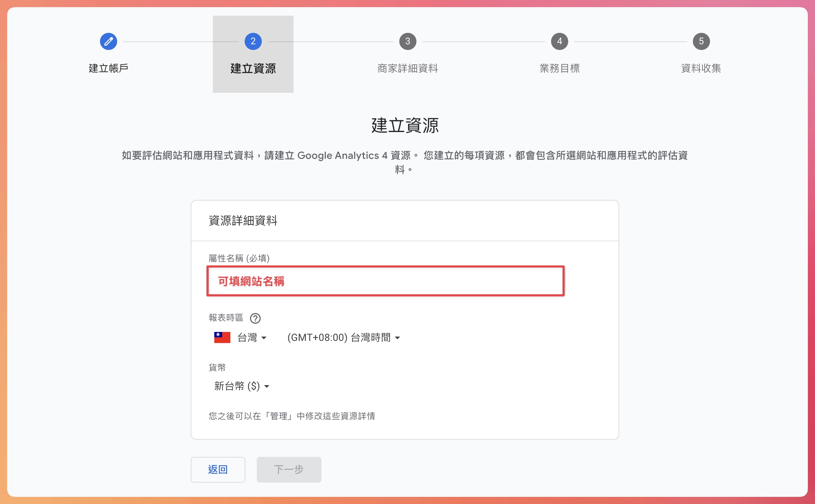Screen dimensions: 815x504
Task: Click the 資料收集 step label
Action: click(x=701, y=68)
